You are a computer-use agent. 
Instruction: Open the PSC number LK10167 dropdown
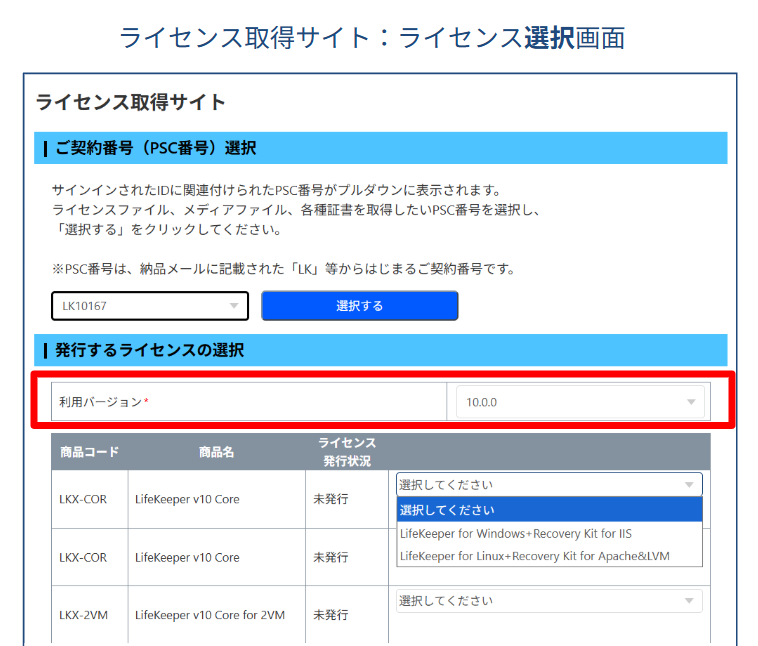[x=150, y=306]
